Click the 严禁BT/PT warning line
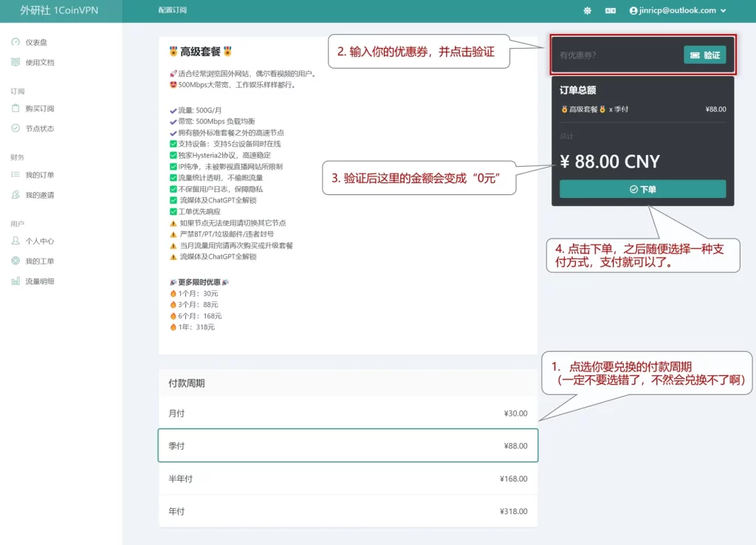 (x=221, y=234)
